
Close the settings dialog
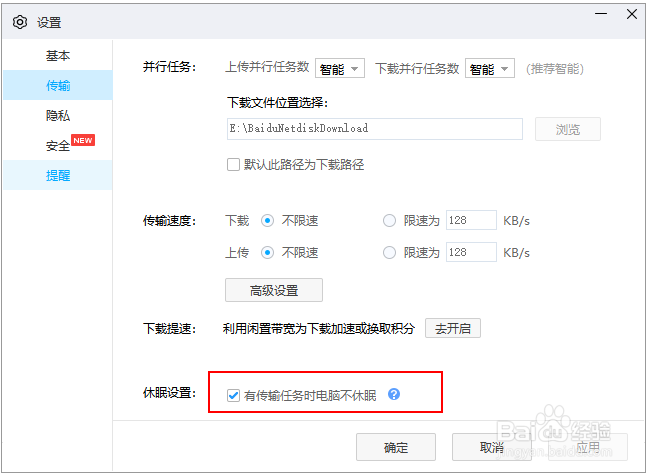[632, 14]
